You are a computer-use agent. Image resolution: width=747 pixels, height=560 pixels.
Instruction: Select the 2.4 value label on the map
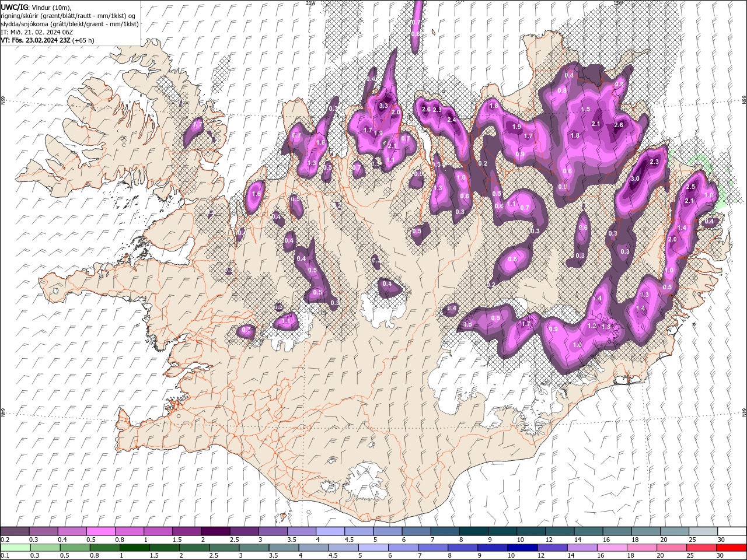click(x=451, y=120)
